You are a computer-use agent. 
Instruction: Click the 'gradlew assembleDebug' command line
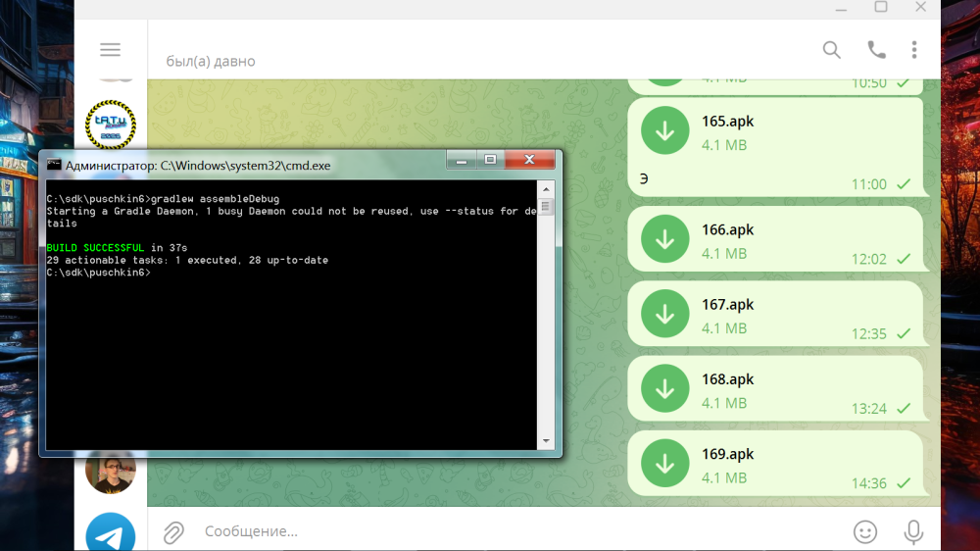click(x=215, y=199)
